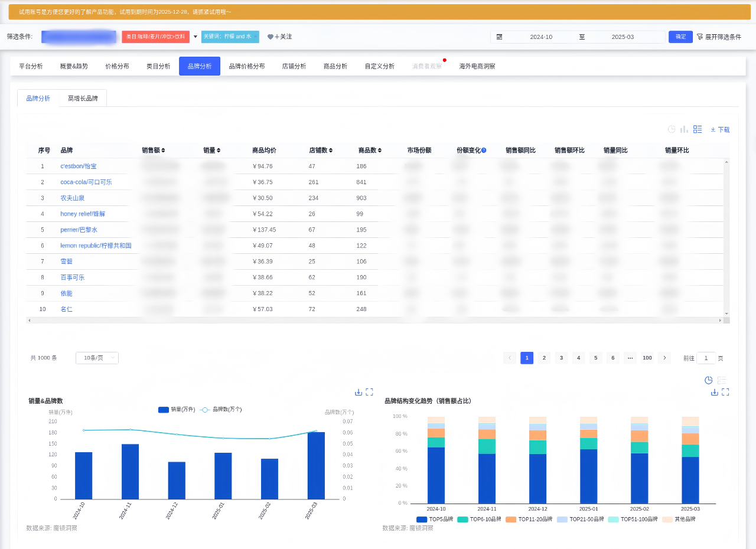Toggle TOP51-100品牌 legend entry
The image size is (756, 549).
tap(633, 519)
